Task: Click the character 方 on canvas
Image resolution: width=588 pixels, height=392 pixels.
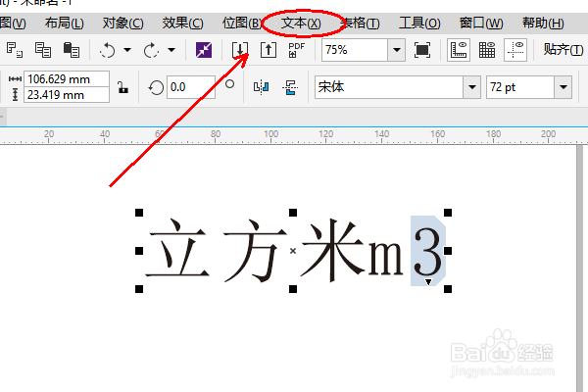Action: pyautogui.click(x=255, y=251)
